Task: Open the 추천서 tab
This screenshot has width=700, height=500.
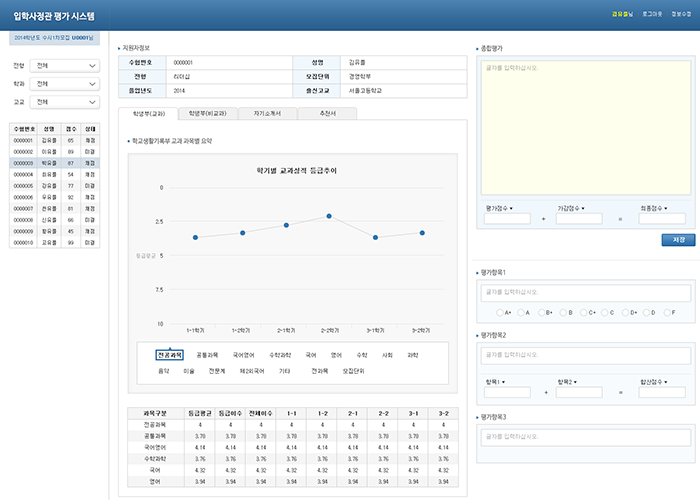Action: pyautogui.click(x=327, y=113)
